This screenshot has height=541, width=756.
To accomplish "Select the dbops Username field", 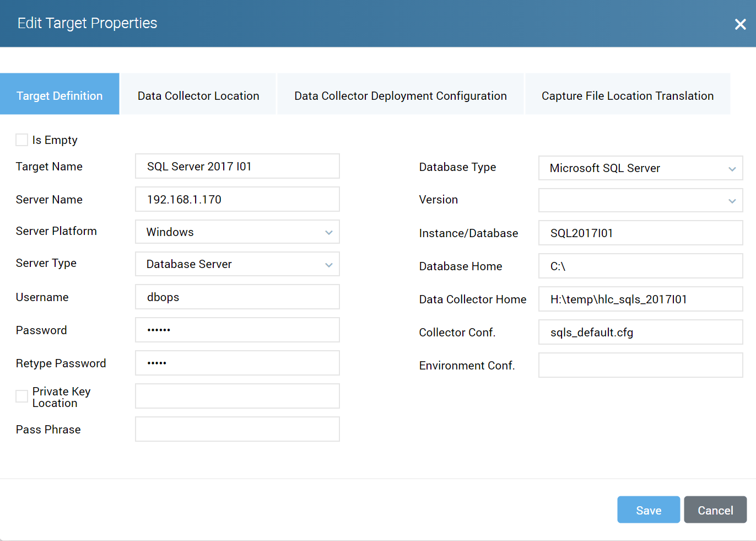I will (x=237, y=297).
